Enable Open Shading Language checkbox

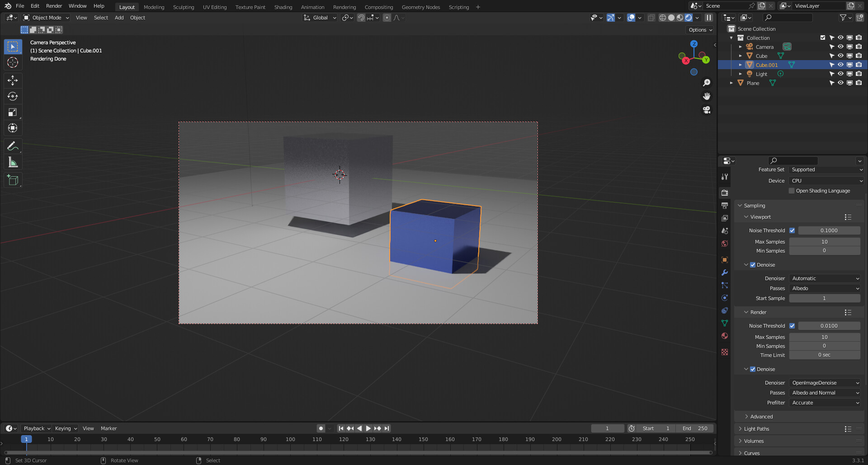(792, 191)
